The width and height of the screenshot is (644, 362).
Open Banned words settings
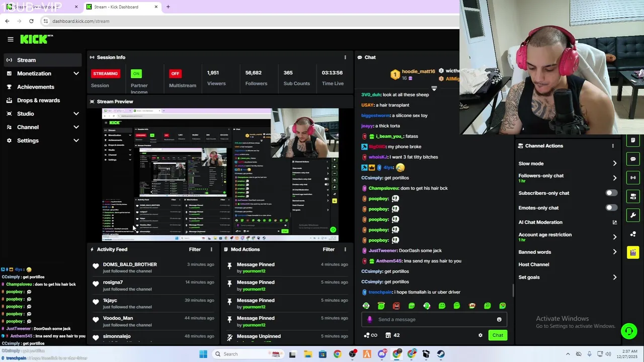coord(568,252)
